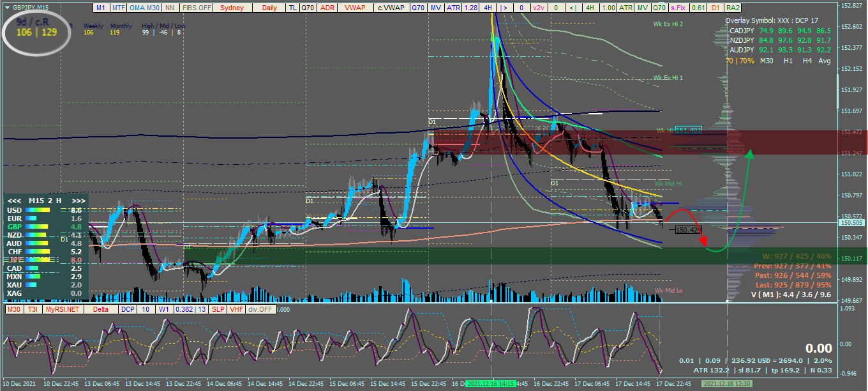The height and width of the screenshot is (391, 868).
Task: Click the green 4H button
Action: coord(590,8)
